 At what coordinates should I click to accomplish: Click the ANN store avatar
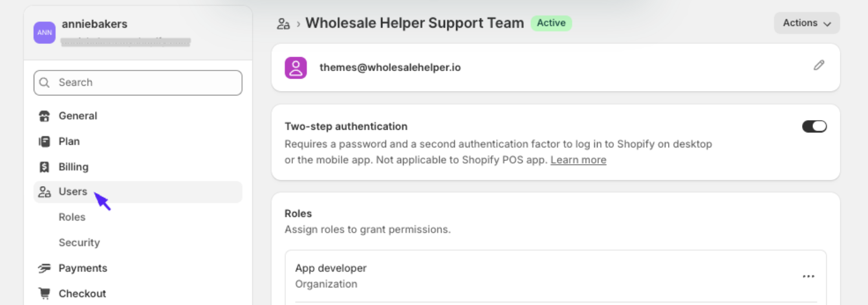[x=45, y=32]
